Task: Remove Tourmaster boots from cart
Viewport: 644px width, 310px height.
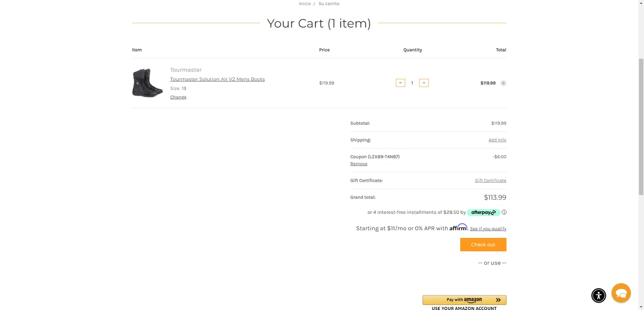Action: click(x=503, y=83)
